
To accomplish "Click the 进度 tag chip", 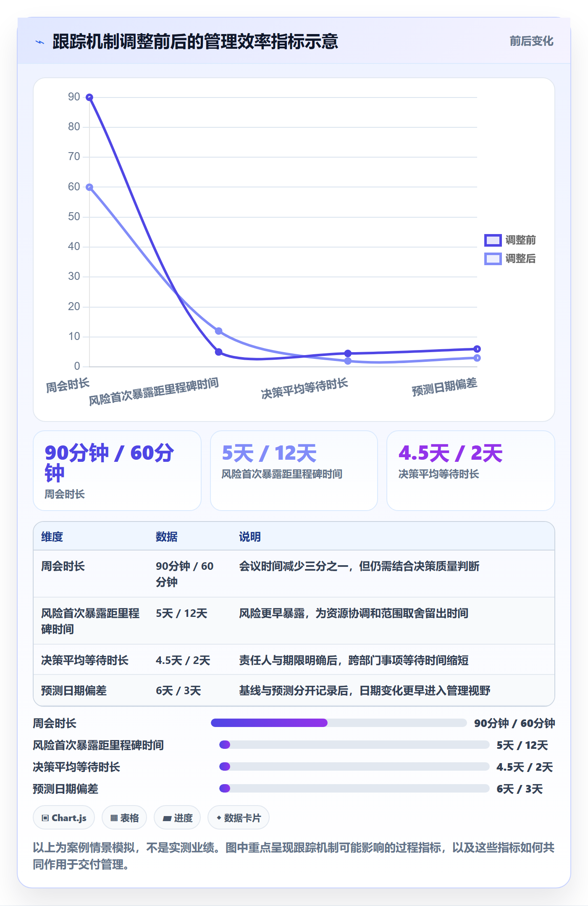I will (x=177, y=817).
